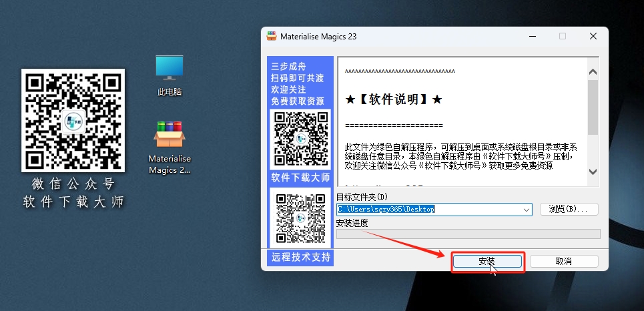Select 此电脑 desktop icon
644x311 pixels.
click(170, 75)
